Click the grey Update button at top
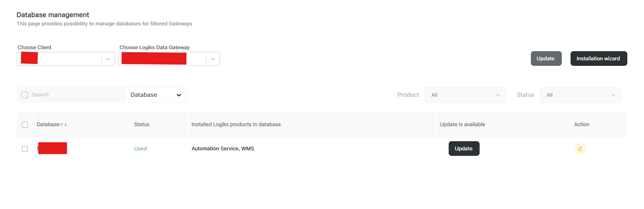 [546, 59]
